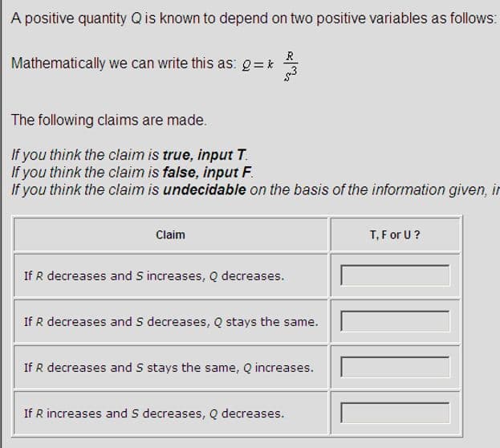Click the 'Claim' column header
The image size is (500, 448).
171,235
